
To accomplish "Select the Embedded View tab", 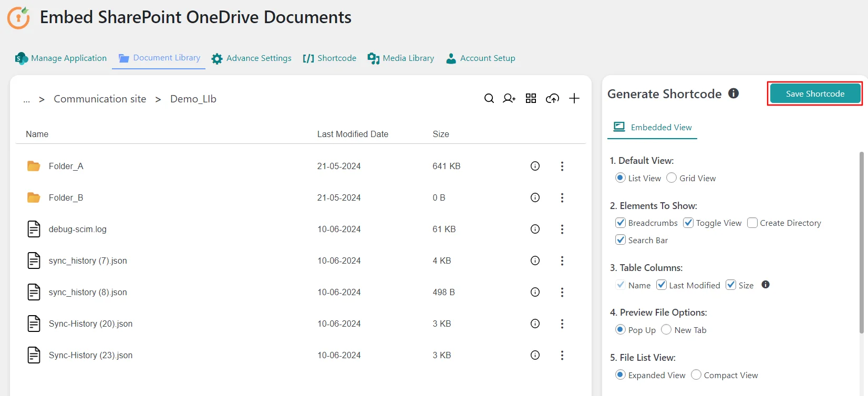I will tap(653, 127).
